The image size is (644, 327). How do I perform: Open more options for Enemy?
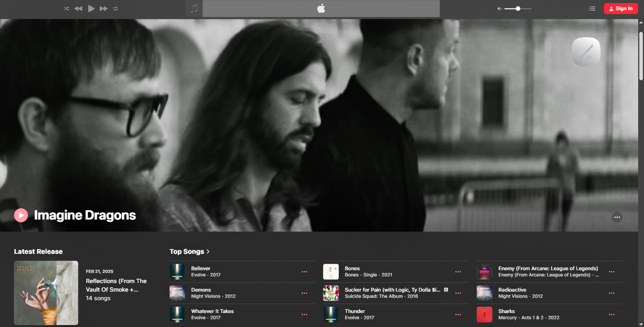[x=612, y=272]
